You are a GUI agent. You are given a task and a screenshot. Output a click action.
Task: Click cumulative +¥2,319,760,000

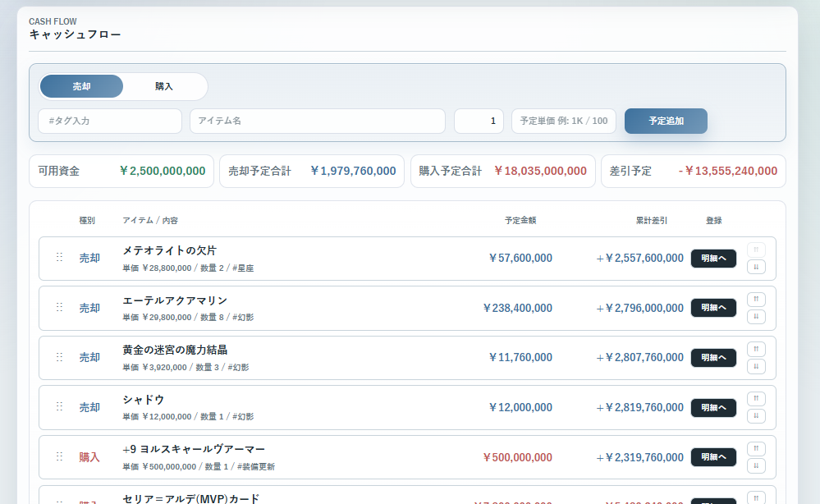(x=639, y=457)
